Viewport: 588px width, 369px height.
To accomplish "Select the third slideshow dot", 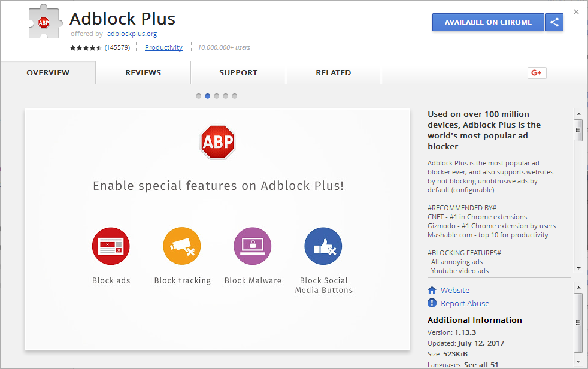I will 216,96.
